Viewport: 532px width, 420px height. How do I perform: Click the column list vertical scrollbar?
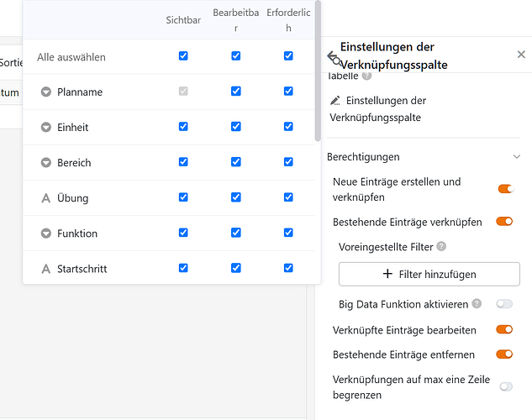pos(318,71)
